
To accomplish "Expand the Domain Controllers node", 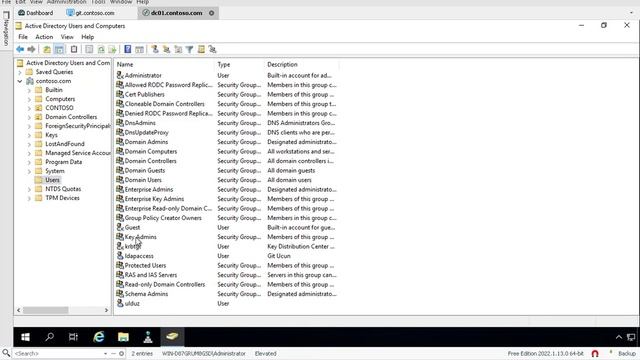I will point(29,117).
